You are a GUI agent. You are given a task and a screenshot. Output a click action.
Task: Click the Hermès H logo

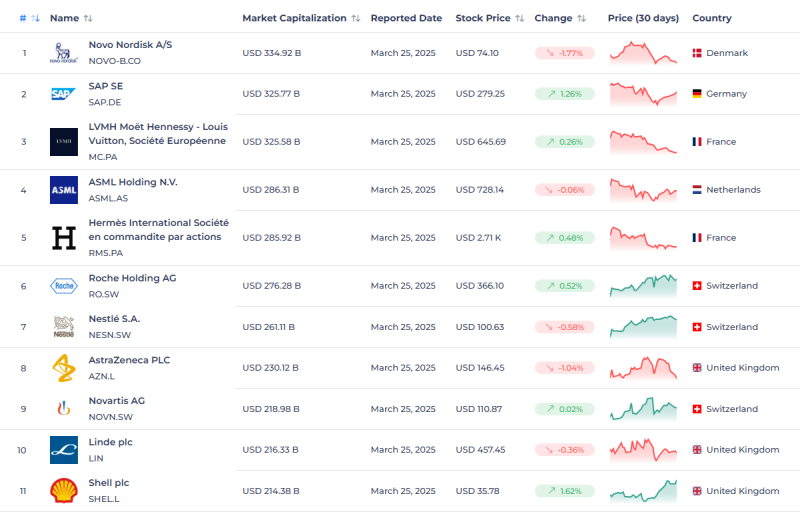63,238
